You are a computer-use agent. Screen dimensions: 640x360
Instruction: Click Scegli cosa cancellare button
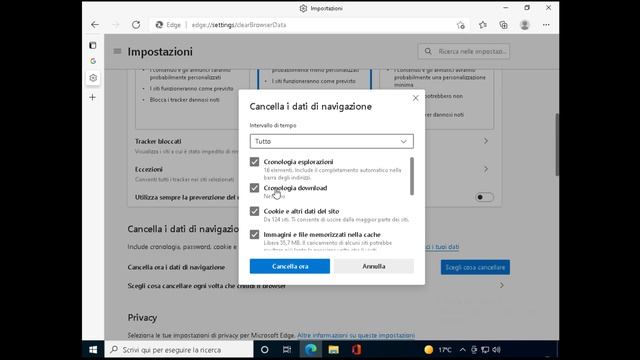coord(475,267)
